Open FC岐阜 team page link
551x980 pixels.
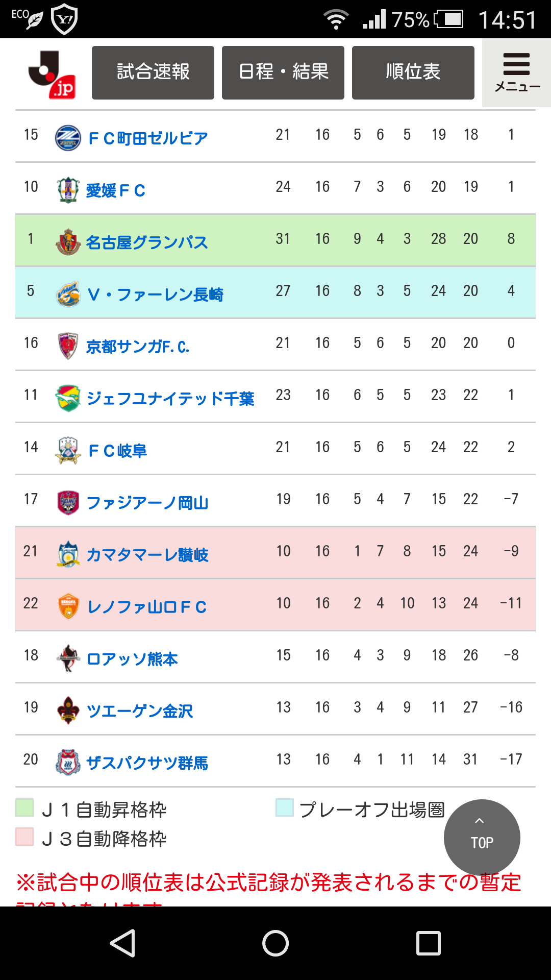(x=118, y=451)
